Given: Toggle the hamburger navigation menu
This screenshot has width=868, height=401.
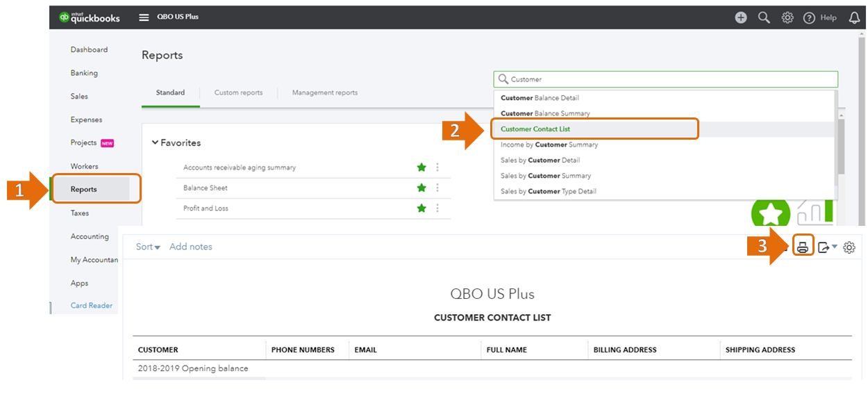Looking at the screenshot, I should (144, 17).
